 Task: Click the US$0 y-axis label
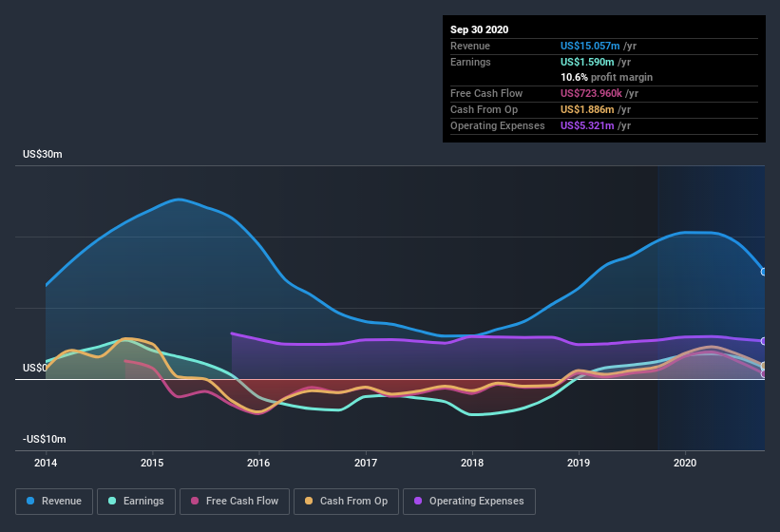(35, 368)
